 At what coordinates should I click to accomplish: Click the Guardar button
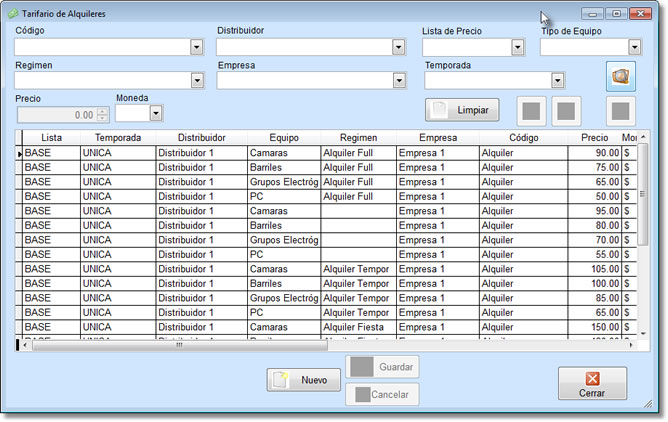point(382,367)
